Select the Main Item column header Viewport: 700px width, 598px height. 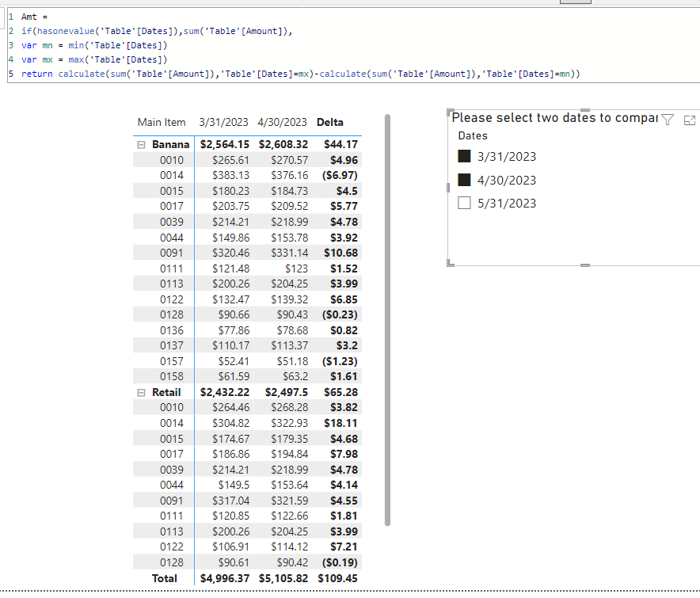(162, 122)
